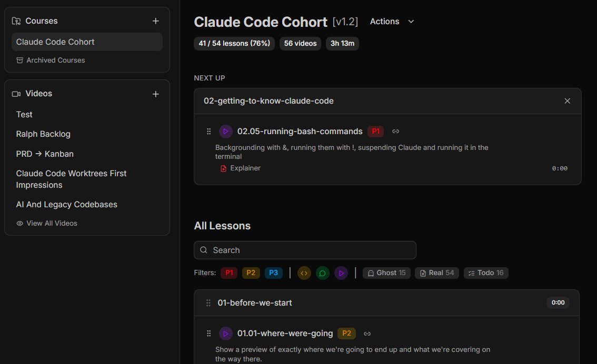Grab the drag handle of 01.01-where-were-going
The height and width of the screenshot is (364, 597).
208,333
